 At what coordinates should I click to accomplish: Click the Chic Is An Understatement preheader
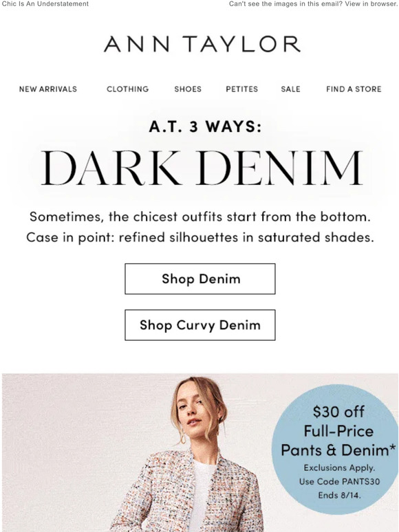(45, 4)
